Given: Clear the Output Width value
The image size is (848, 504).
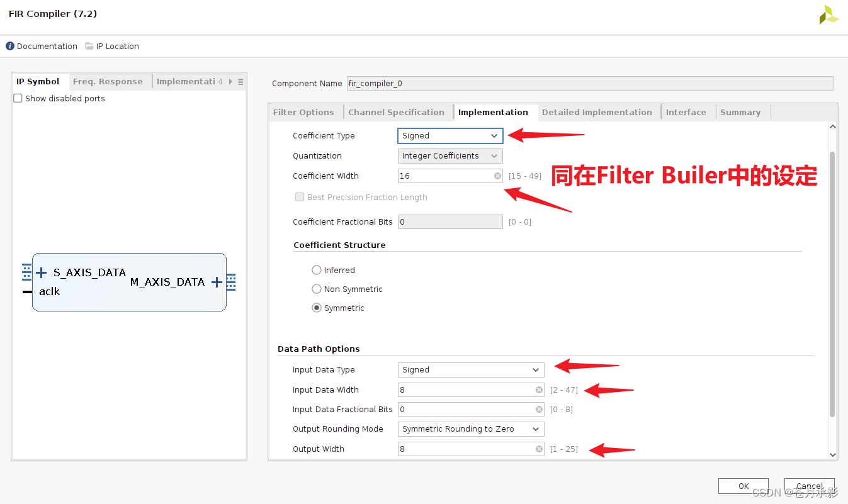Looking at the screenshot, I should coord(539,449).
